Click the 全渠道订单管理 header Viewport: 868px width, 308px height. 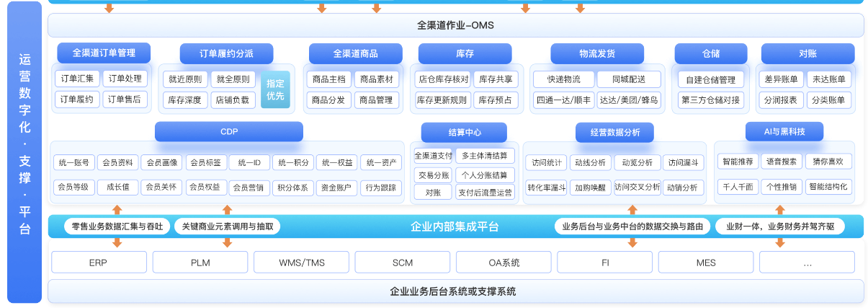[104, 53]
